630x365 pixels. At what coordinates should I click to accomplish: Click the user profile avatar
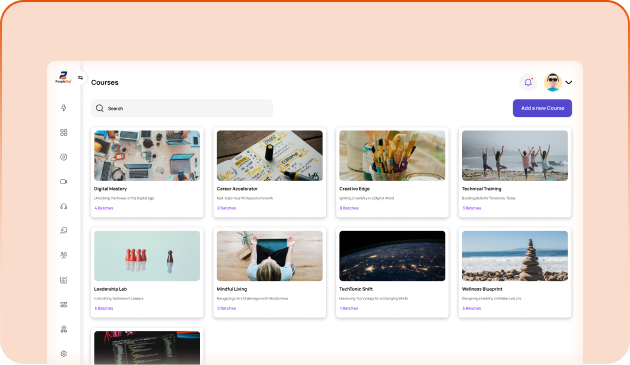(x=553, y=82)
